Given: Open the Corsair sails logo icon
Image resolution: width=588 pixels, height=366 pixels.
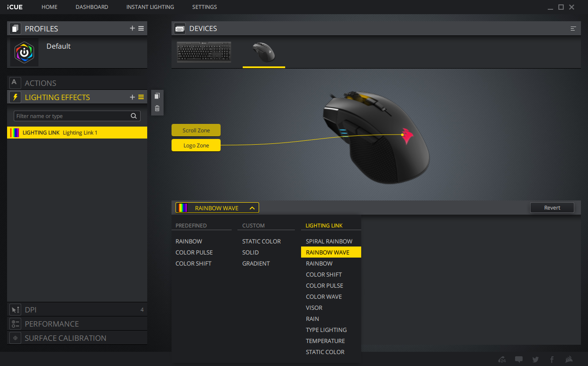Looking at the screenshot, I should pyautogui.click(x=569, y=359).
